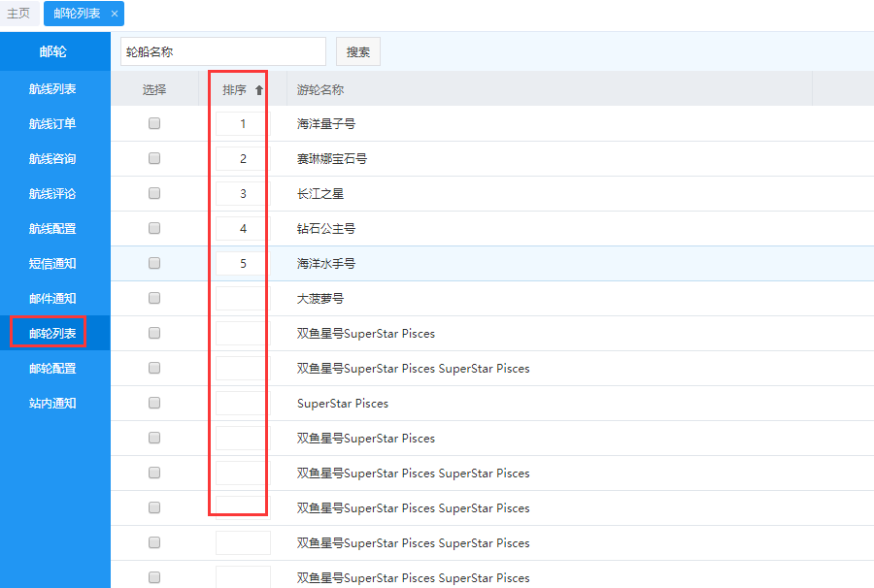Click the 海洋水手号 ship name

point(326,264)
